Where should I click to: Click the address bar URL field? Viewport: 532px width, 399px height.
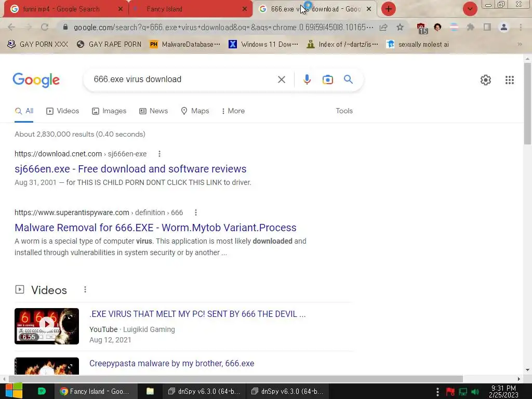click(x=223, y=27)
